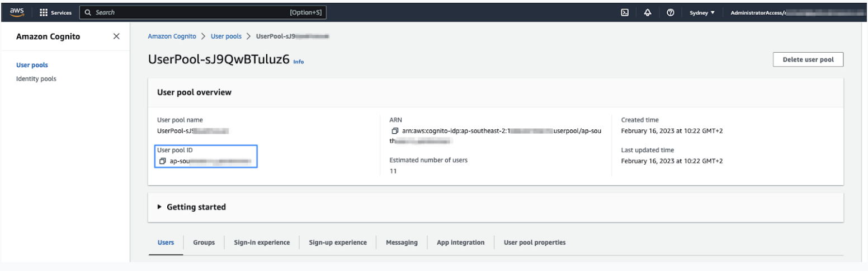Viewport: 868px width, 271px height.
Task: Click the Delete user pool button
Action: [808, 60]
